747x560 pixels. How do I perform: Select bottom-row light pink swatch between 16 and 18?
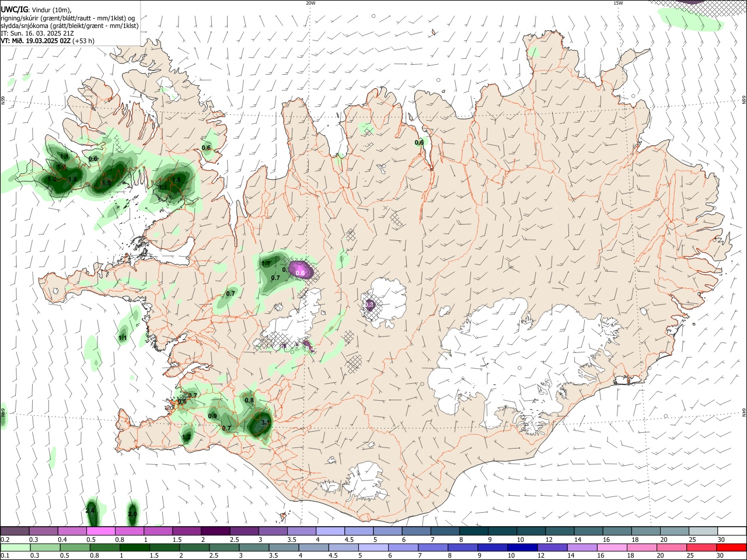pyautogui.click(x=611, y=547)
